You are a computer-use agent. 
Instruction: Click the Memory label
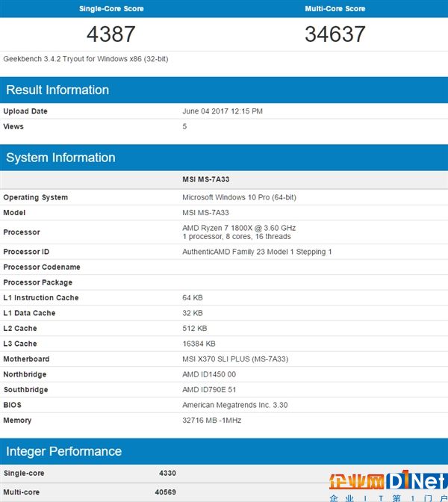coord(17,421)
